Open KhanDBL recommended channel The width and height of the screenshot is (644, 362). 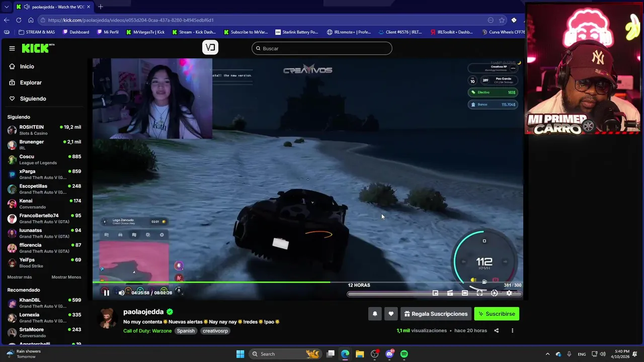[44, 303]
